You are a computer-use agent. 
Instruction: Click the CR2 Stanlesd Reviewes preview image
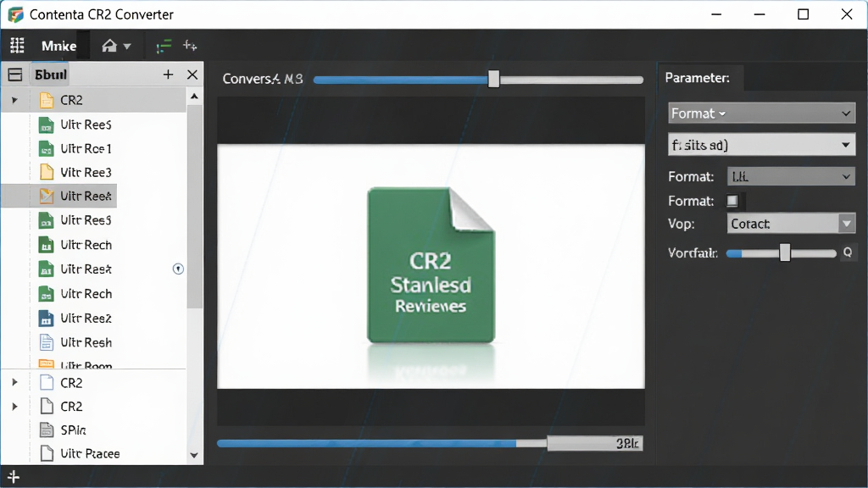click(x=431, y=266)
